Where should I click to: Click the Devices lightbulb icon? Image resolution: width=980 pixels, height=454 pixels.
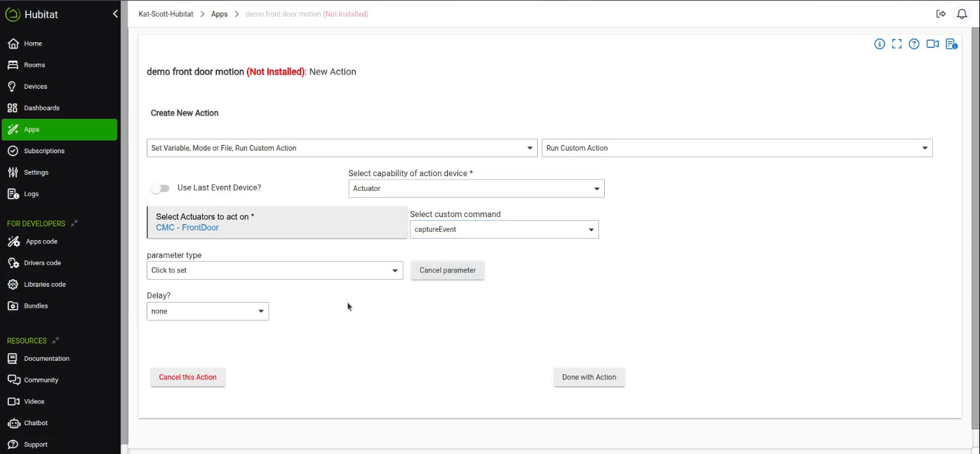13,86
